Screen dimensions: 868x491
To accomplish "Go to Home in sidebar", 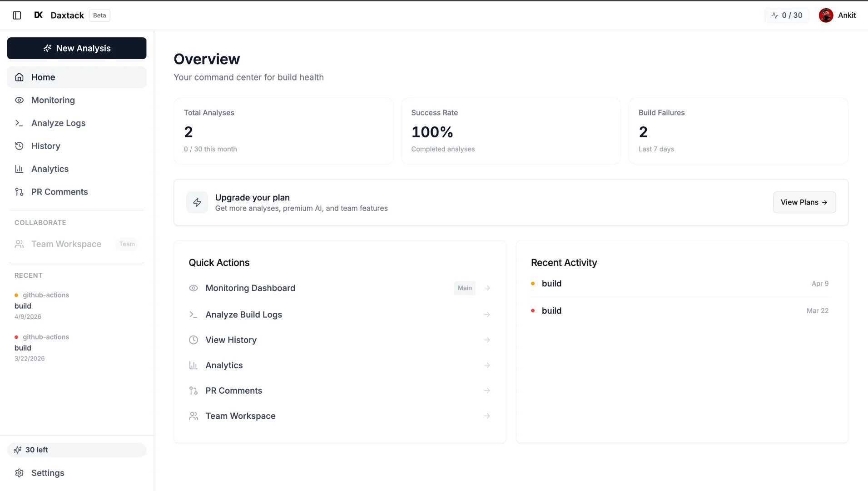I will 77,77.
